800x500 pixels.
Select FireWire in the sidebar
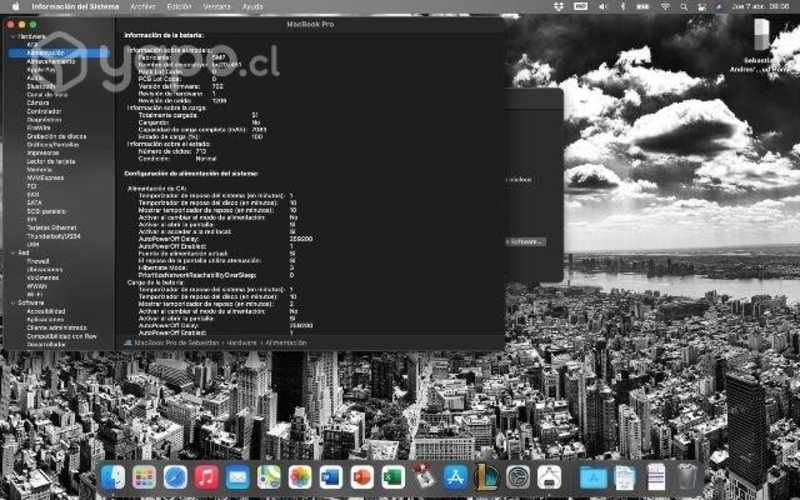point(39,128)
